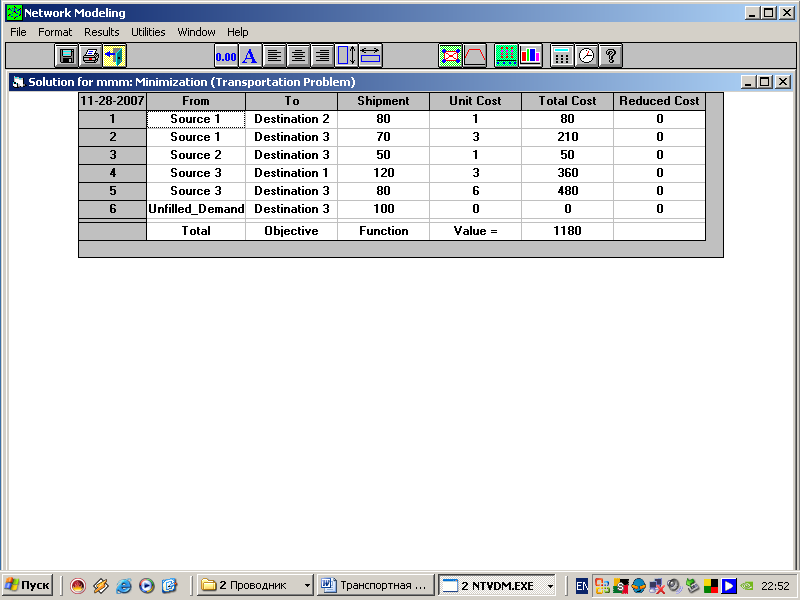Click the 'Source 2' cell
Viewport: 800px width, 600px height.
pos(196,155)
